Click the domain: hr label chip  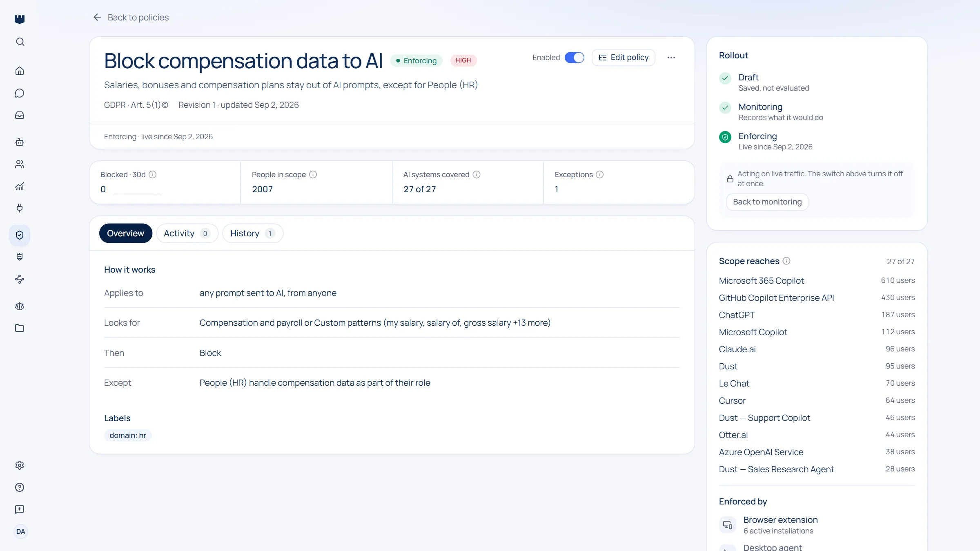(128, 435)
